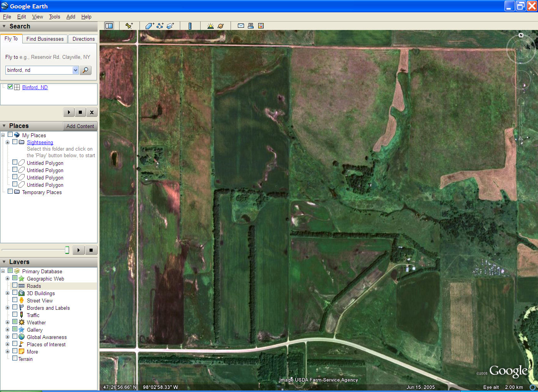538x392 pixels.
Task: Toggle the Borders and Labels checkbox
Action: [15, 307]
